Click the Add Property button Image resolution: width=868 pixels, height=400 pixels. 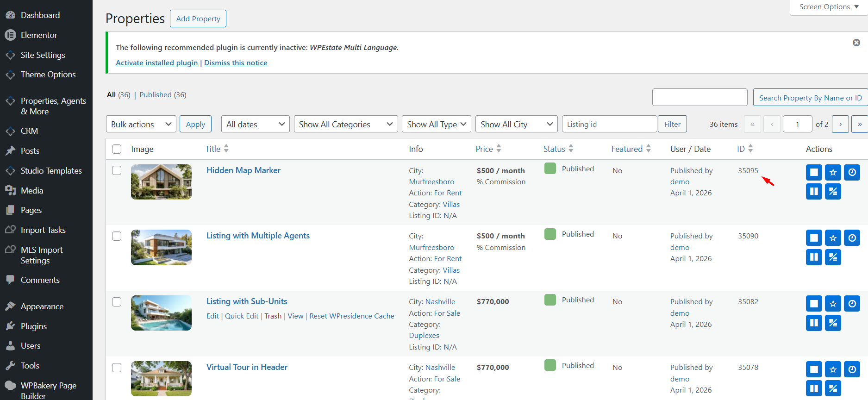198,19
